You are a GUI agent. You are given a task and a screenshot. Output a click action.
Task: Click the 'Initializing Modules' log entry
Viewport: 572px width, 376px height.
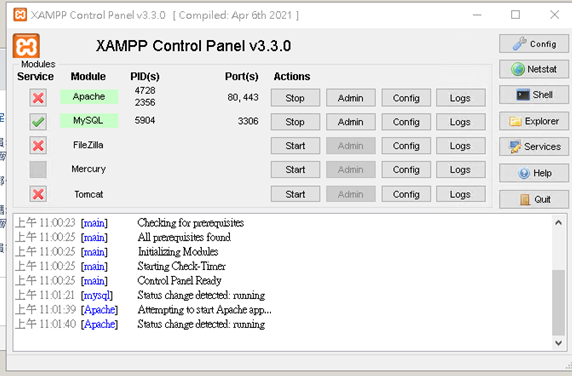coord(178,252)
